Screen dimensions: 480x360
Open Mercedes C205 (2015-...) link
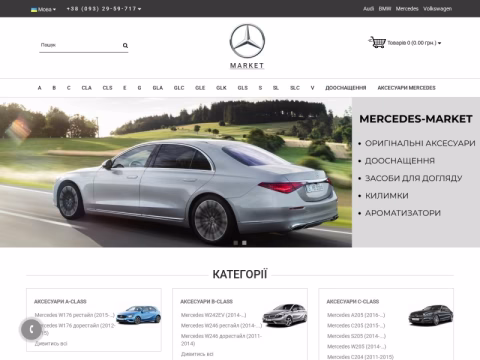click(x=356, y=326)
